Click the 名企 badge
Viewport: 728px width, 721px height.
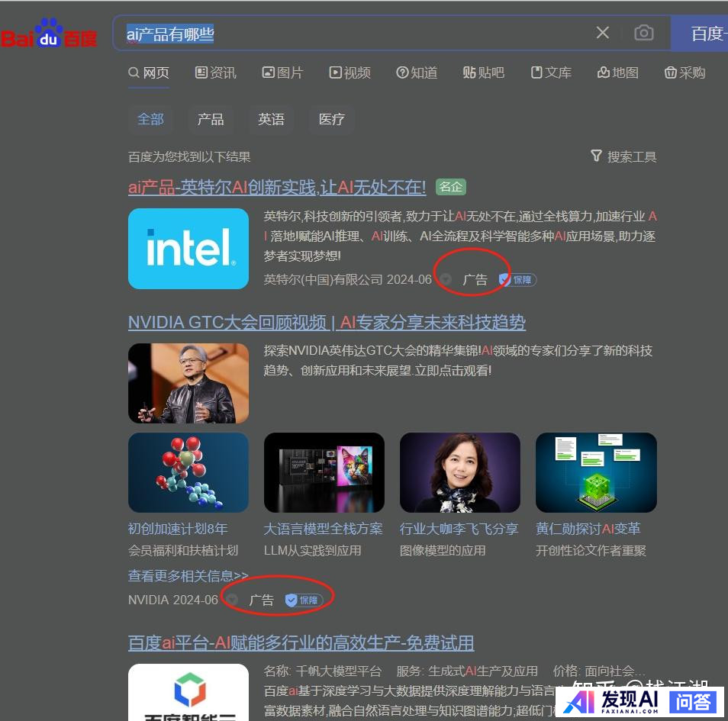pyautogui.click(x=451, y=187)
